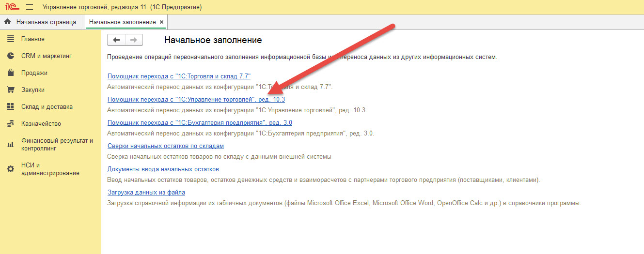Screen dimensions: 644x254
Task: Open Сверки начальных остатков по складам link
Action: pyautogui.click(x=166, y=146)
